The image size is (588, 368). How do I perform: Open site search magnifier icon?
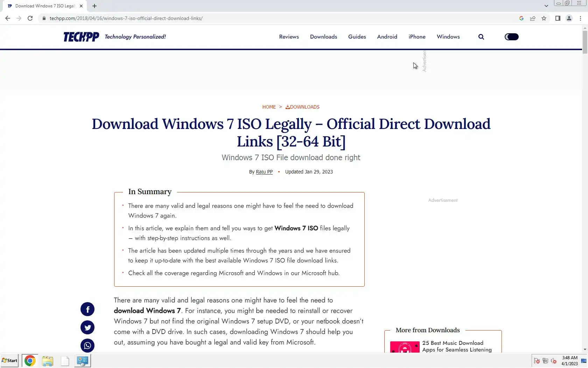pos(481,37)
